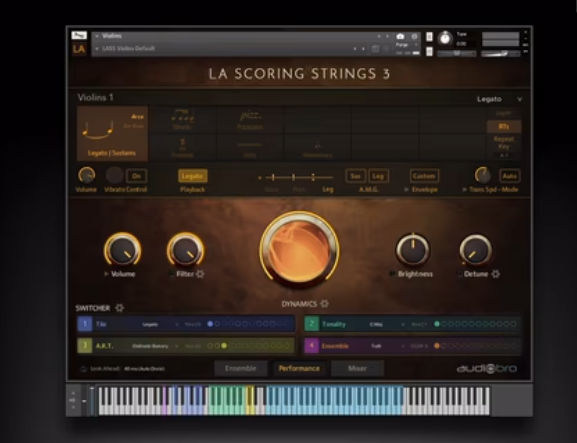The height and width of the screenshot is (443, 577).
Task: Open the Legato articulation dropdown chevron
Action: (x=520, y=99)
